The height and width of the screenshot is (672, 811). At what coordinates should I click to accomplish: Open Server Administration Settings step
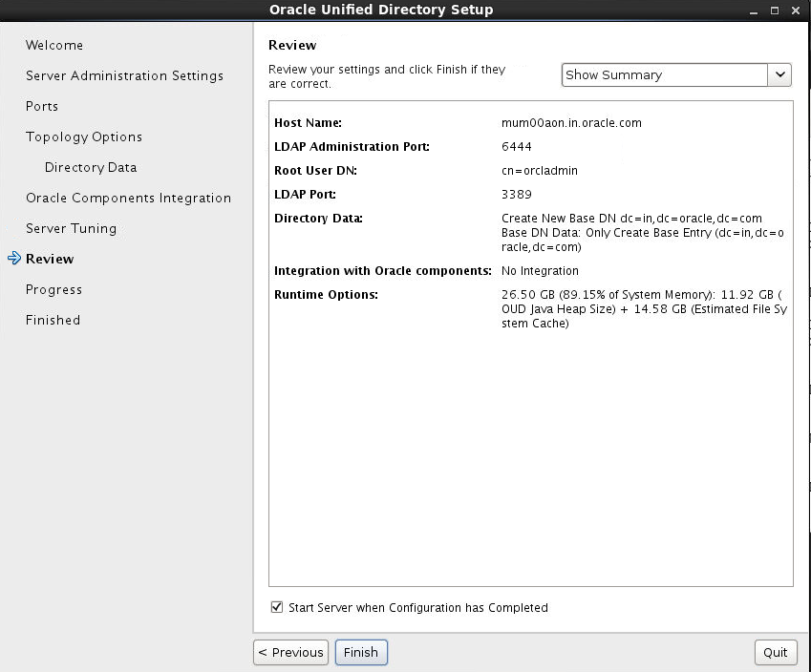124,76
